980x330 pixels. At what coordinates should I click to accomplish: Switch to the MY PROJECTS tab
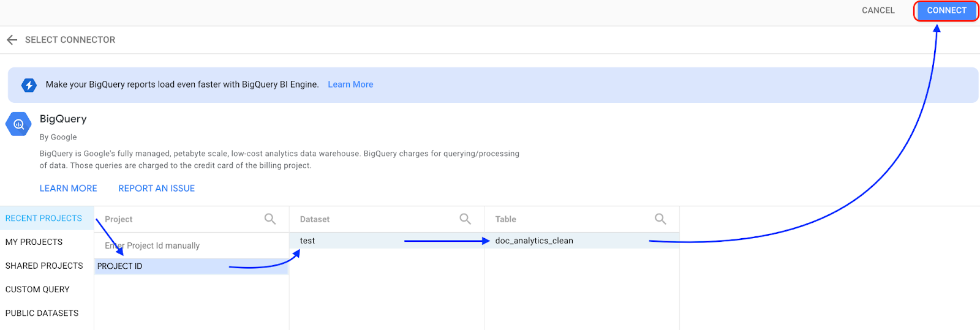[34, 242]
